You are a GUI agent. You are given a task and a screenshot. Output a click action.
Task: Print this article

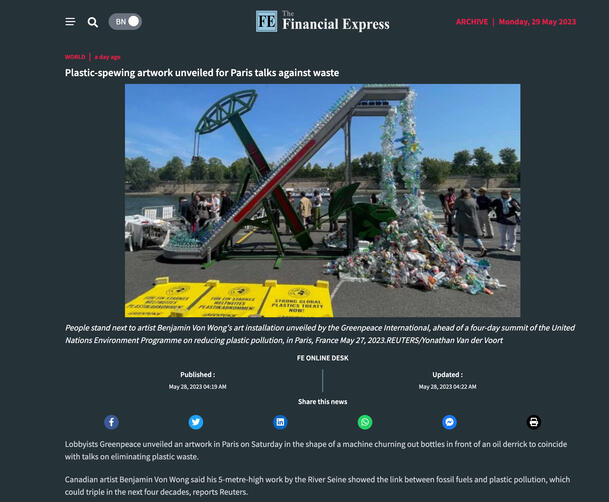point(534,422)
